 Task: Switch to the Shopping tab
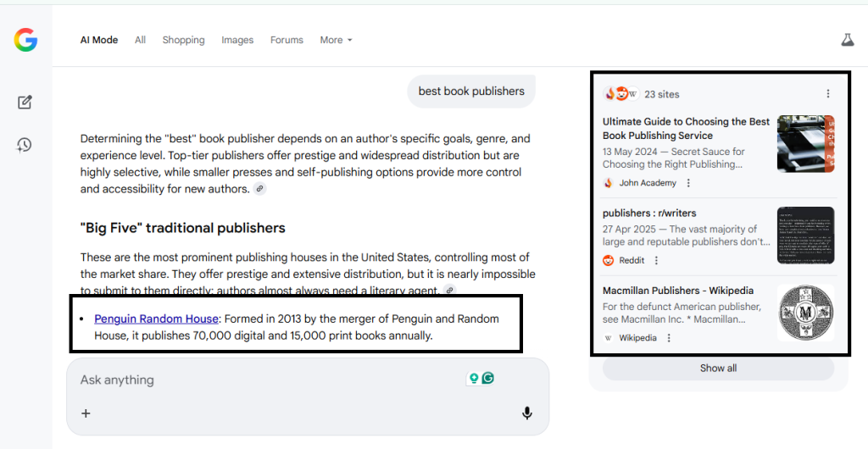[x=183, y=40]
